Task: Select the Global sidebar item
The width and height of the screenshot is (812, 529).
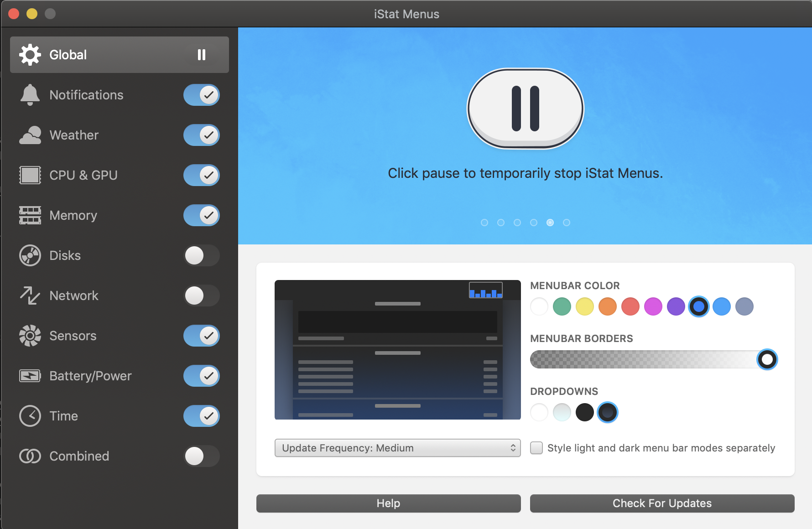Action: click(120, 55)
